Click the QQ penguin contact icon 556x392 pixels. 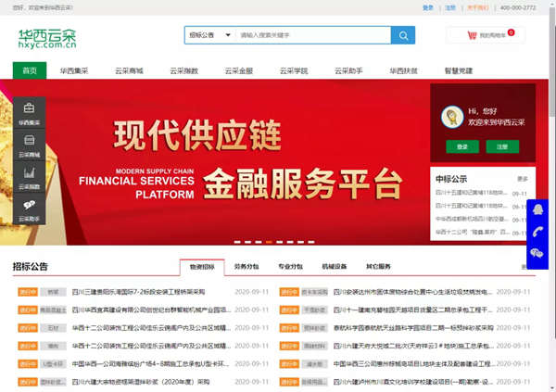pyautogui.click(x=537, y=209)
